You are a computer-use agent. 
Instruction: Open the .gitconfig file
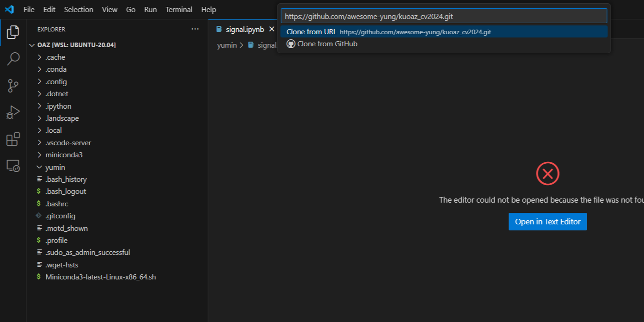coord(60,216)
